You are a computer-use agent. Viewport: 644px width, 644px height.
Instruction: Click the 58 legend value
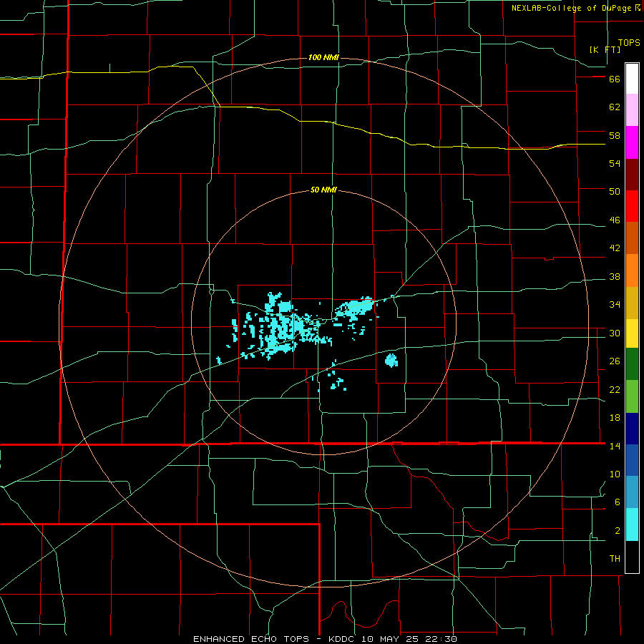click(615, 135)
